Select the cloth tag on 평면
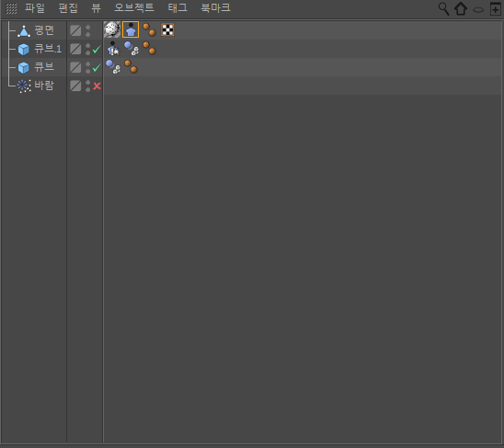The image size is (504, 448). pos(131,30)
